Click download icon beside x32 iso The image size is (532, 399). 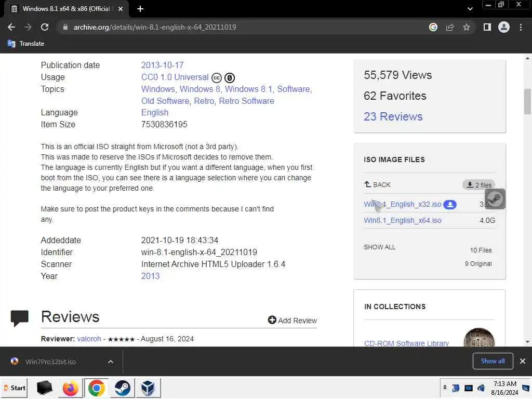pyautogui.click(x=450, y=205)
